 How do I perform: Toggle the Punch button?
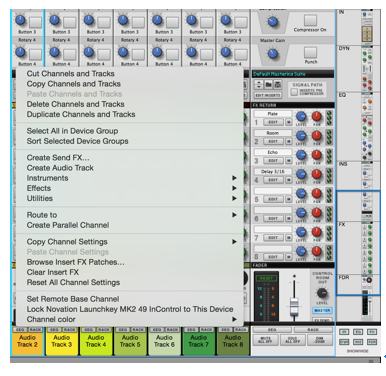(310, 53)
